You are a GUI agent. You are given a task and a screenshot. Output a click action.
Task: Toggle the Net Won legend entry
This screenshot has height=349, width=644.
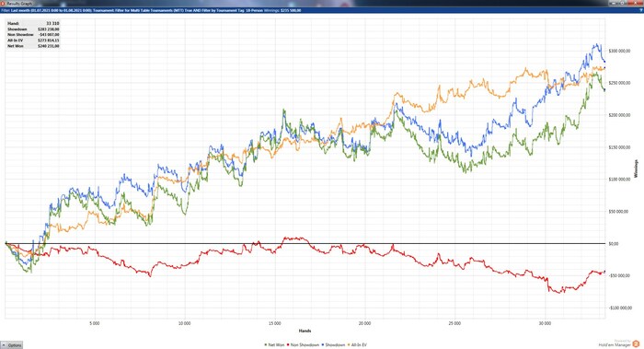click(274, 345)
